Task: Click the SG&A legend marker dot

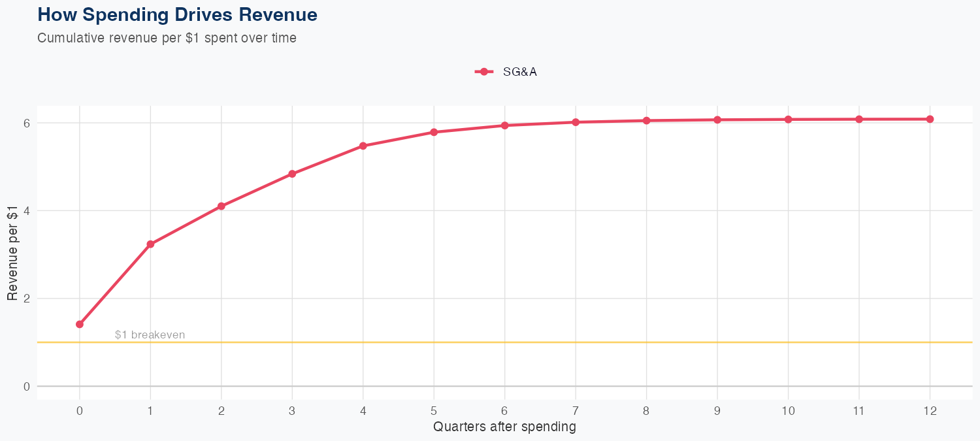Action: pyautogui.click(x=483, y=72)
